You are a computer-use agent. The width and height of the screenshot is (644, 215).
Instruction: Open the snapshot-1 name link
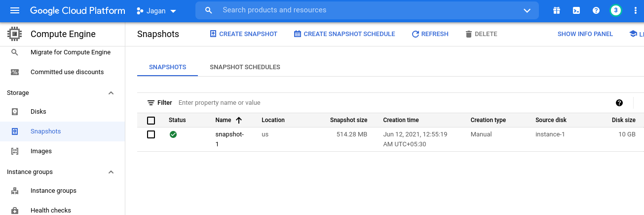(229, 139)
